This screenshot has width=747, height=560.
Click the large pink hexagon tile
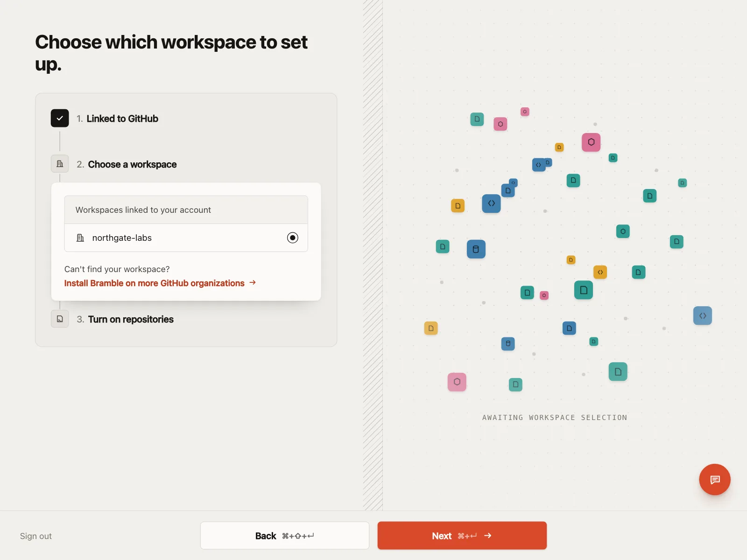click(x=591, y=142)
